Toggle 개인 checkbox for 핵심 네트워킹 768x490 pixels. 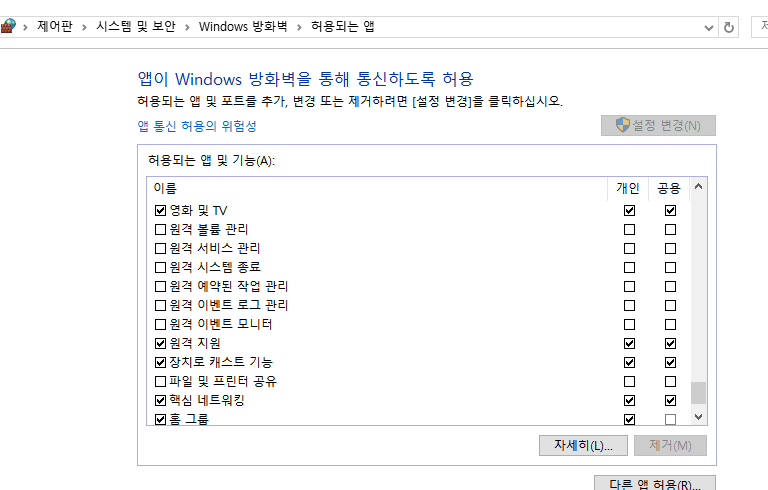629,400
